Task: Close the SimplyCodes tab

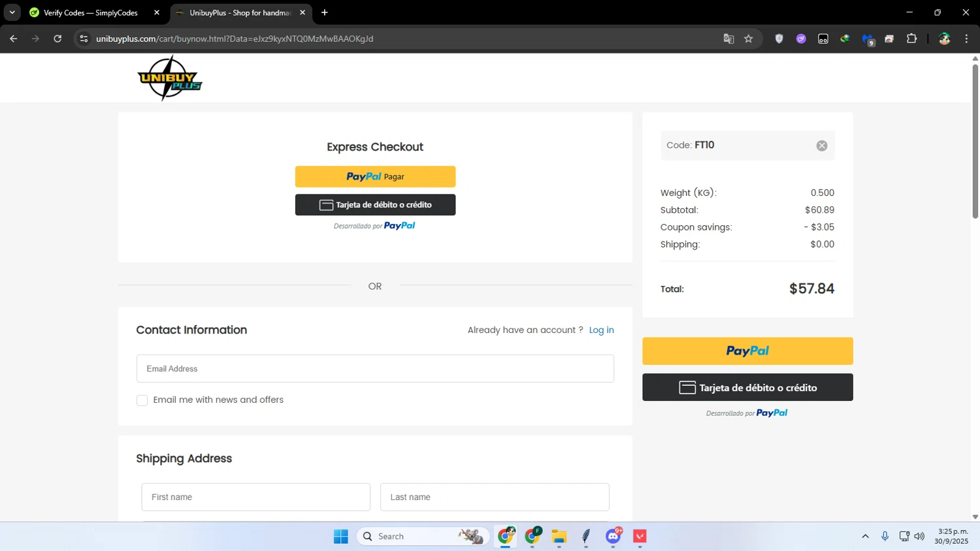Action: tap(157, 12)
